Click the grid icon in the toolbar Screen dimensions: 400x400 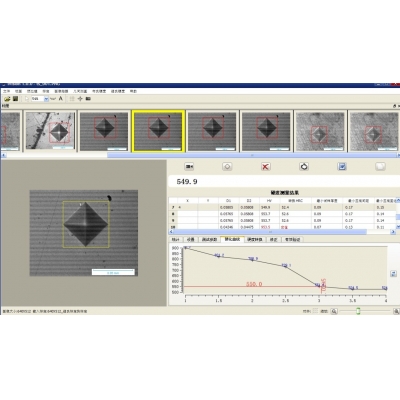[72, 99]
